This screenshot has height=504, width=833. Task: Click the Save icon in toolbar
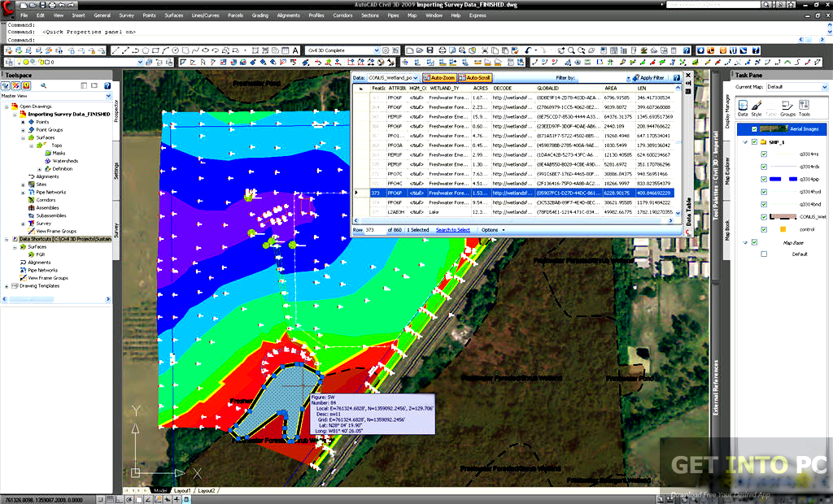(430, 50)
